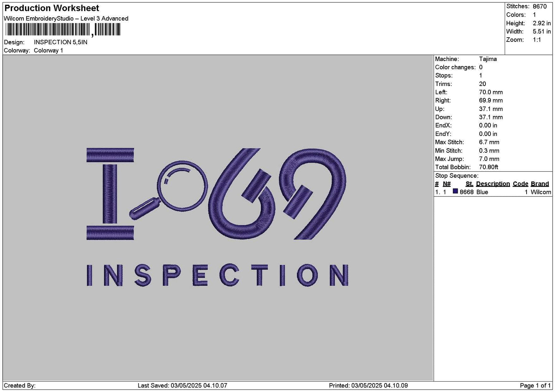Click the 'Stops:' label
Screen dimensions: 555x392
click(x=444, y=76)
